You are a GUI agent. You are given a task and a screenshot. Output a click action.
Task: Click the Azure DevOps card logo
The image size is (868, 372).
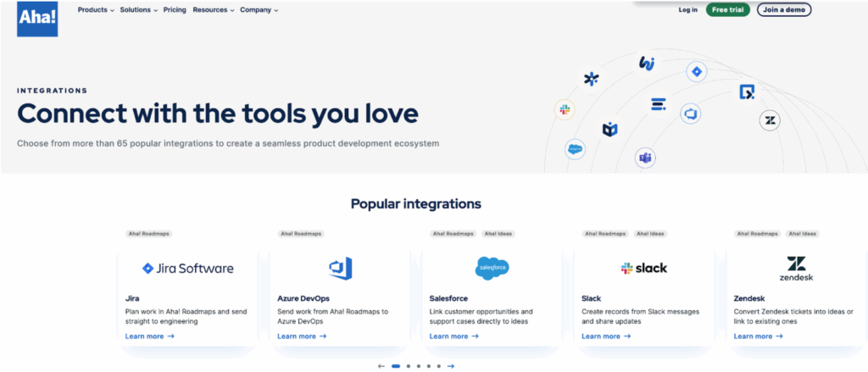pos(340,269)
